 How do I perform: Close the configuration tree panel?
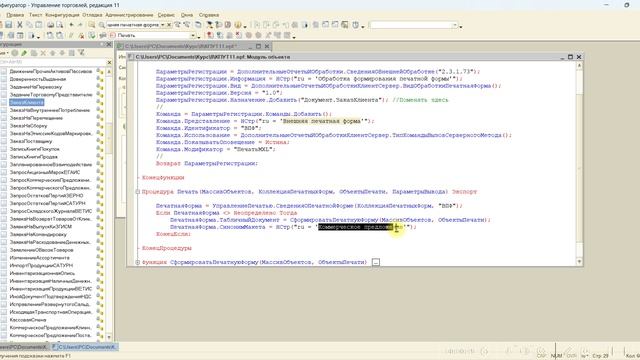(x=109, y=44)
